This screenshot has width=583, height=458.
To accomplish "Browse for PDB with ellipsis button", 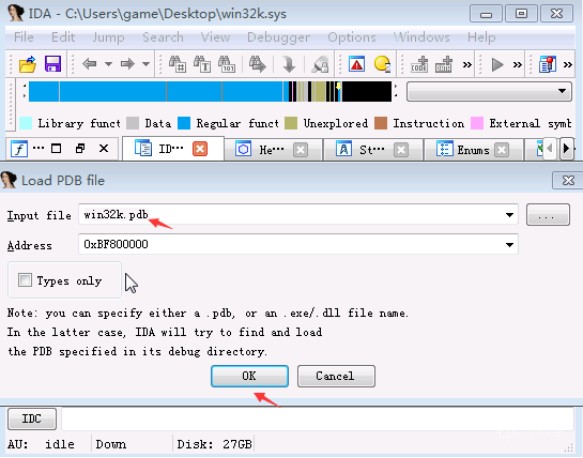I will [x=548, y=215].
